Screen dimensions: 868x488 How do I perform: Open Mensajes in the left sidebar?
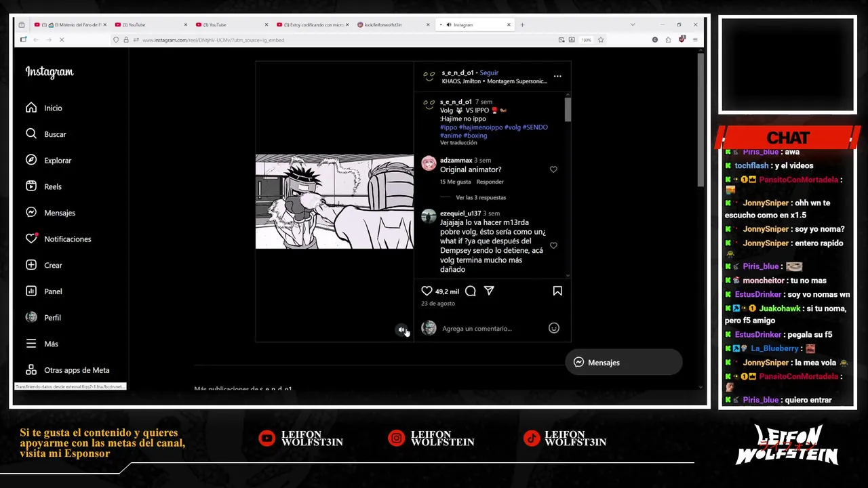[50, 213]
